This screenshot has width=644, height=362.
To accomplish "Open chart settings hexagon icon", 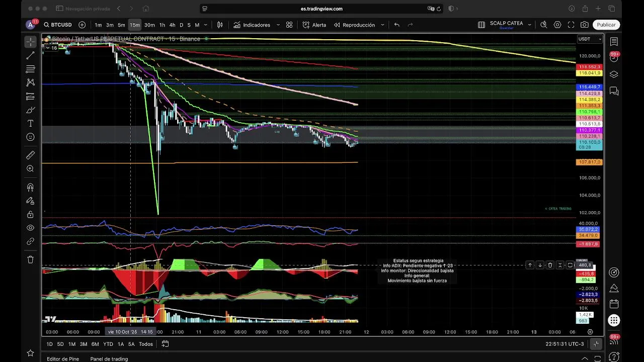I will coord(557,25).
